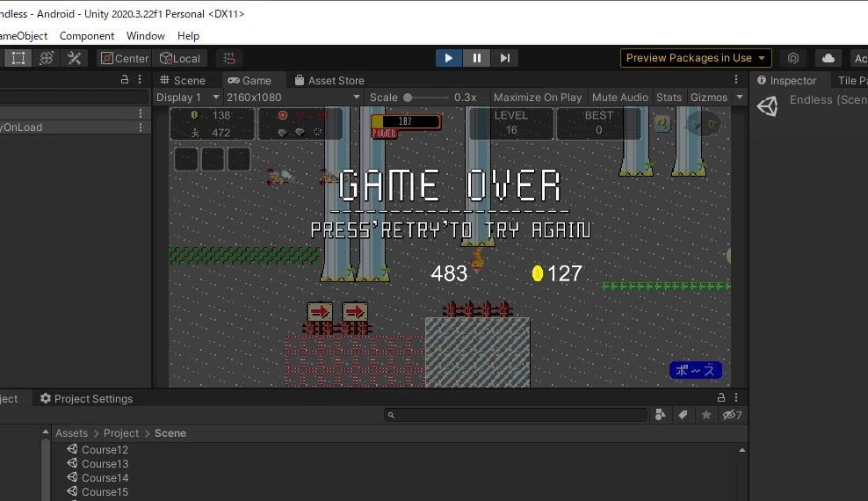Viewport: 868px width, 501px height.
Task: Toggle Mute Audio
Action: coord(620,97)
